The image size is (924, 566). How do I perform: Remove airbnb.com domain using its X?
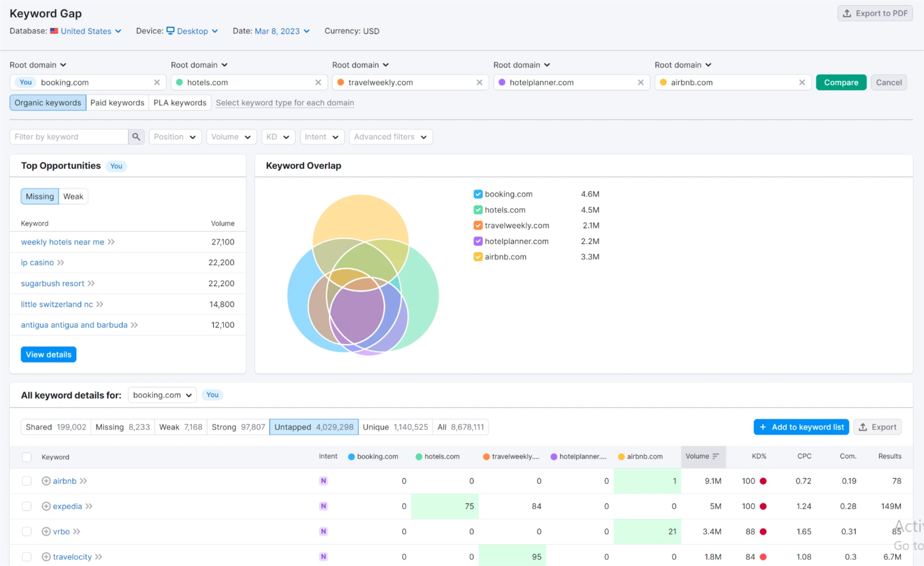coord(802,82)
